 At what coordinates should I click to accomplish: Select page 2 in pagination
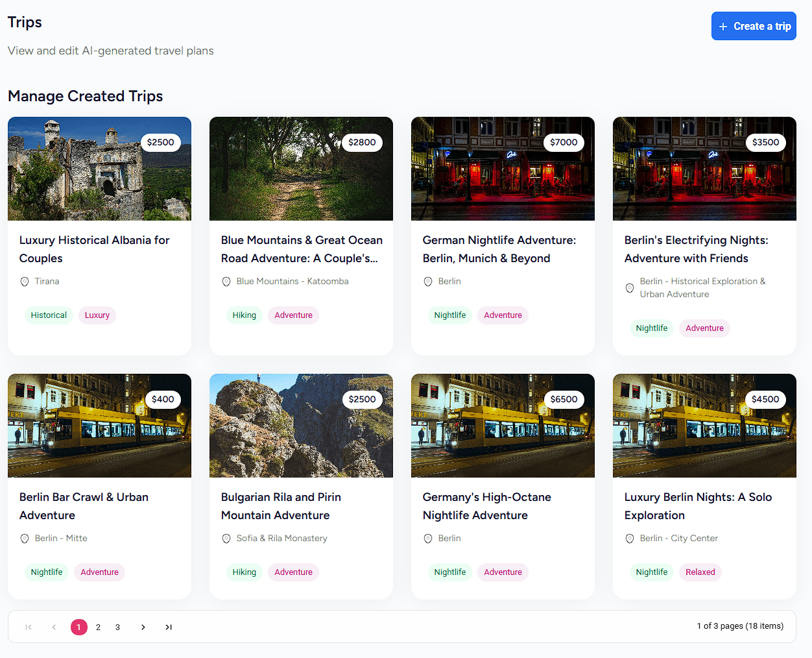click(x=98, y=627)
